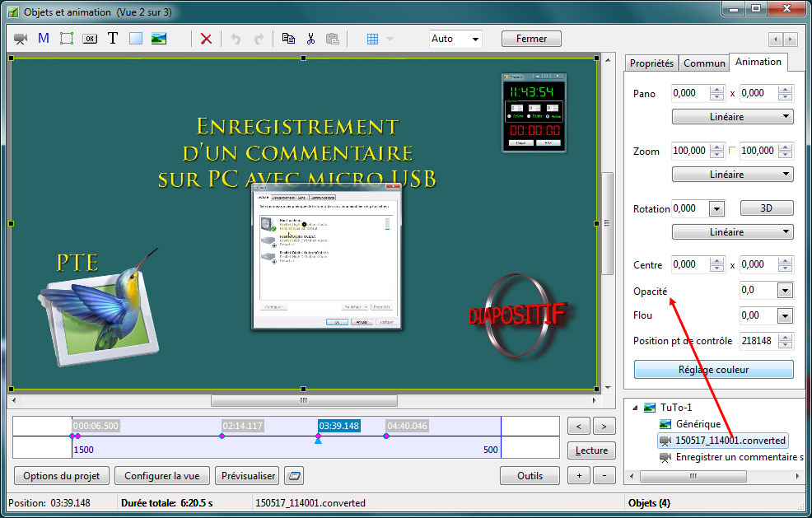Select the Mask tool (M icon)
812x518 pixels.
pyautogui.click(x=44, y=39)
